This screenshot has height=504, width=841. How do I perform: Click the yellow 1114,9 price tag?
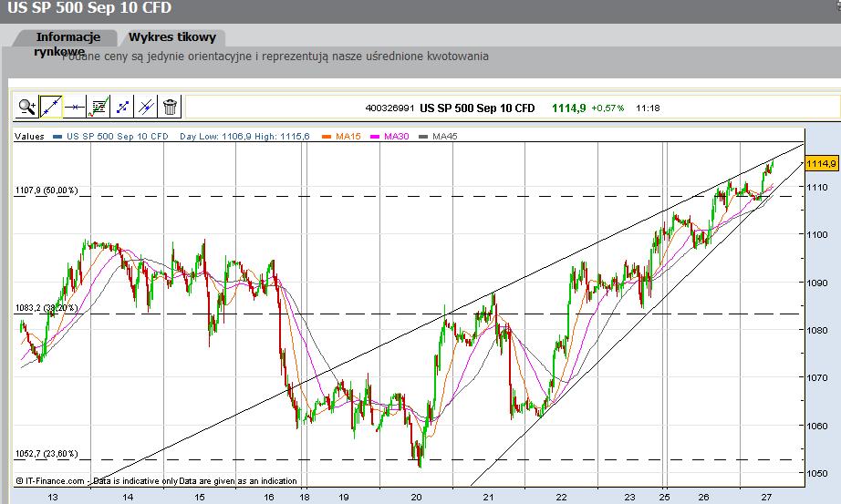click(821, 163)
